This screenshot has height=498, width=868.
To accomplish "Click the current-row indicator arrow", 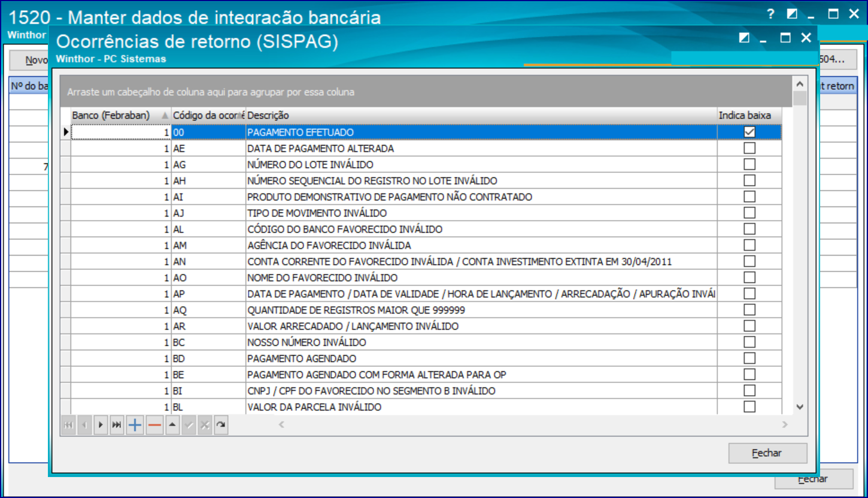I will [x=66, y=132].
